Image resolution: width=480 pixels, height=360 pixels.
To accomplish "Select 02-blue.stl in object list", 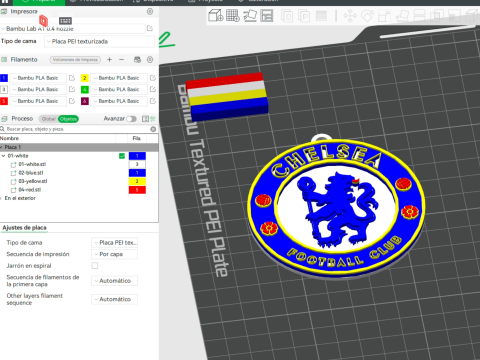I will pyautogui.click(x=31, y=173).
